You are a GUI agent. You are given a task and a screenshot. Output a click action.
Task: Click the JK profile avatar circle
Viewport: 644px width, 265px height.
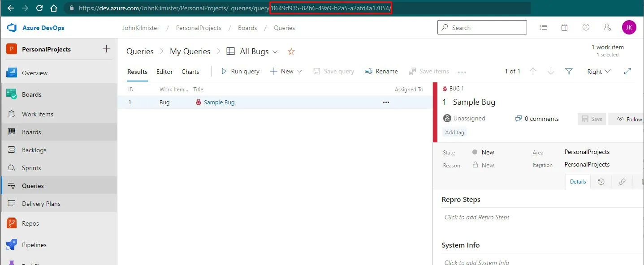629,27
